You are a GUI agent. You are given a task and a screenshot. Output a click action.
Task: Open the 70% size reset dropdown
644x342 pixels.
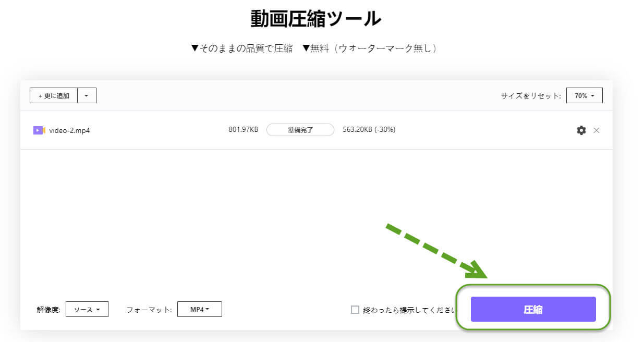pos(584,96)
